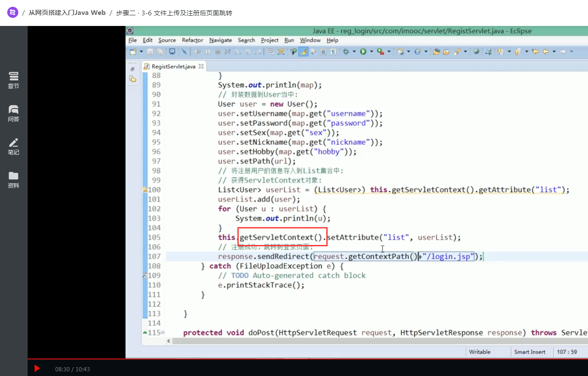Viewport: 588px width, 376px height.
Task: Open the Window menu
Action: (311, 40)
